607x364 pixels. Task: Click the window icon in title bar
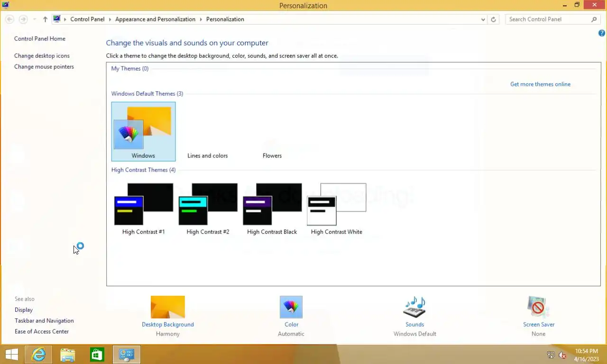click(6, 5)
